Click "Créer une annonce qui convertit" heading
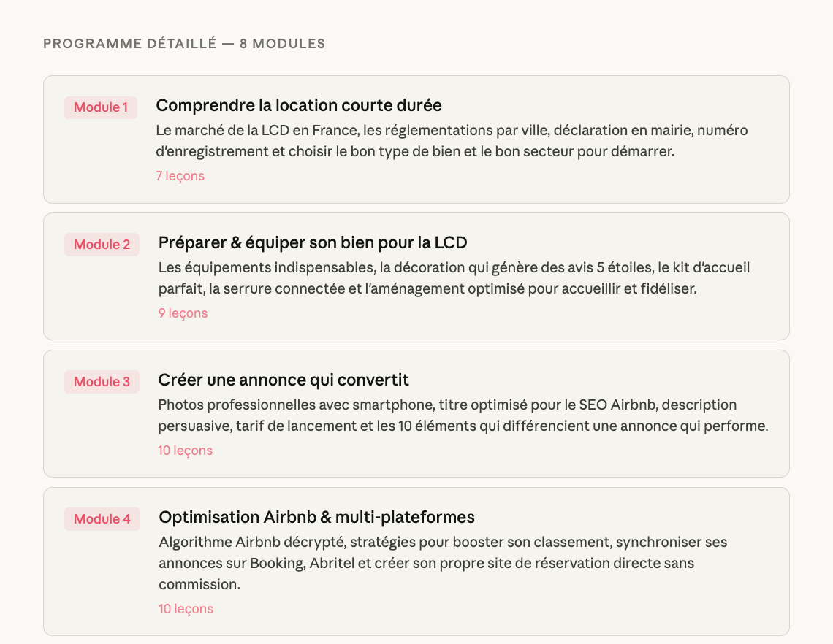 284,380
